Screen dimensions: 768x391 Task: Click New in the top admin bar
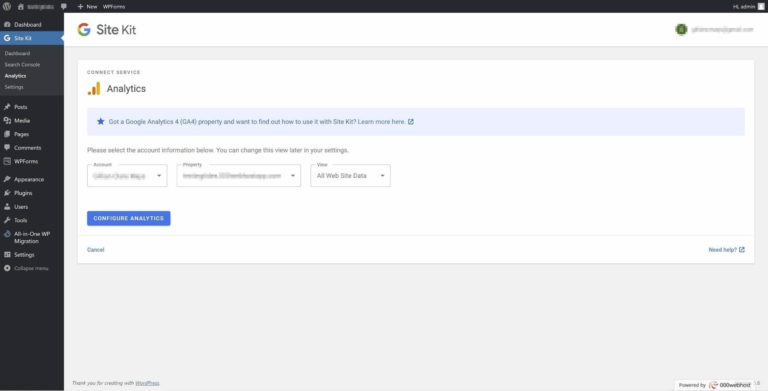click(x=87, y=6)
